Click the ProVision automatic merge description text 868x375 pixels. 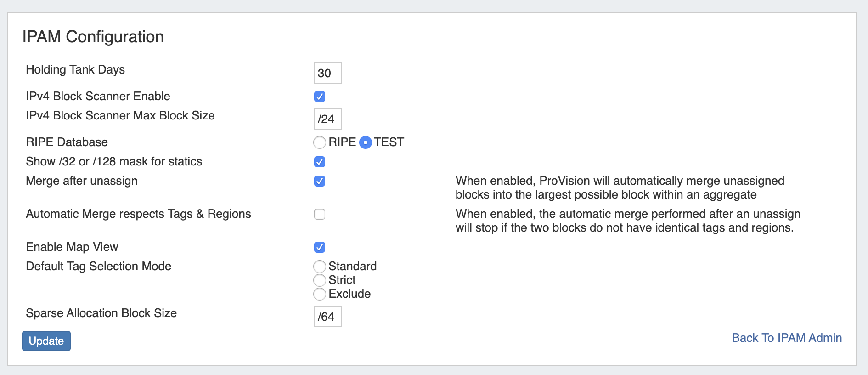(x=620, y=187)
